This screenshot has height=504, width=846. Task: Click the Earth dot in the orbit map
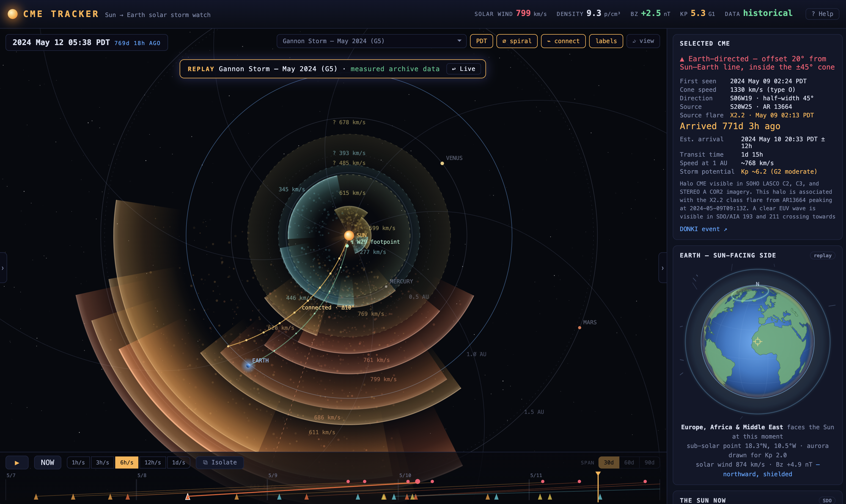(248, 366)
